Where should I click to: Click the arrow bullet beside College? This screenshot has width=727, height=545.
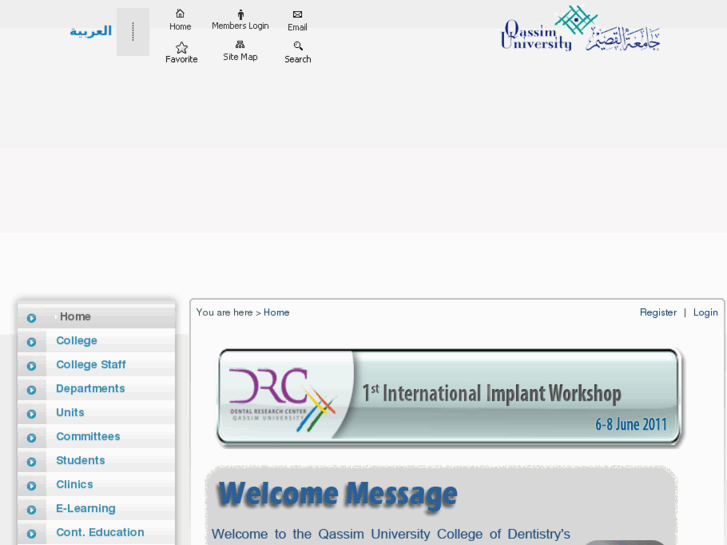tap(31, 342)
